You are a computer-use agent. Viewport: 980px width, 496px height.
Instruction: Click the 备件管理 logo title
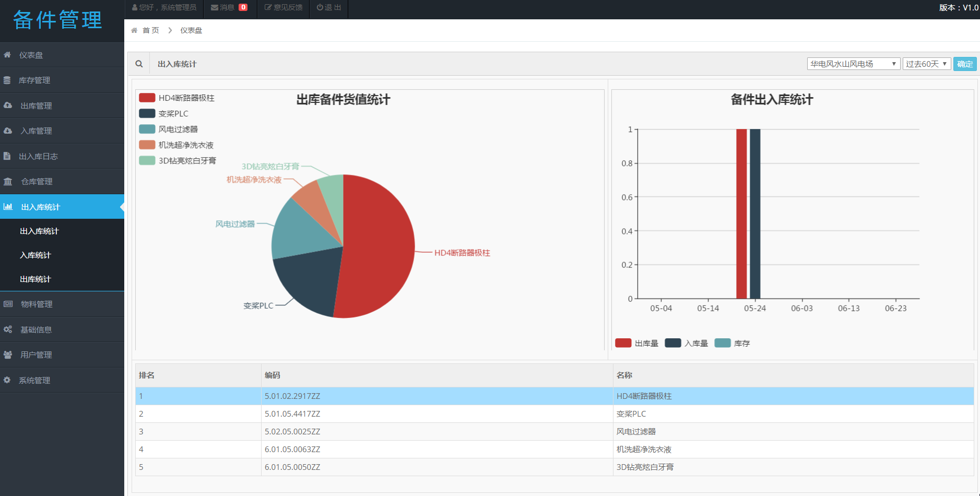click(x=57, y=20)
